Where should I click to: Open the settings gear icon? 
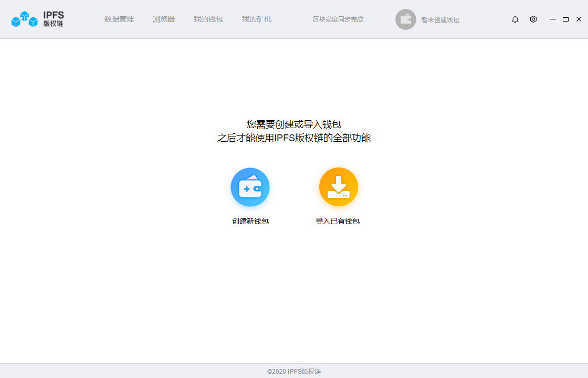[x=533, y=19]
